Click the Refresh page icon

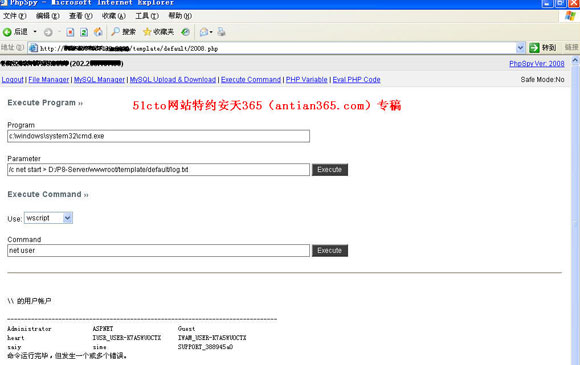(x=84, y=32)
